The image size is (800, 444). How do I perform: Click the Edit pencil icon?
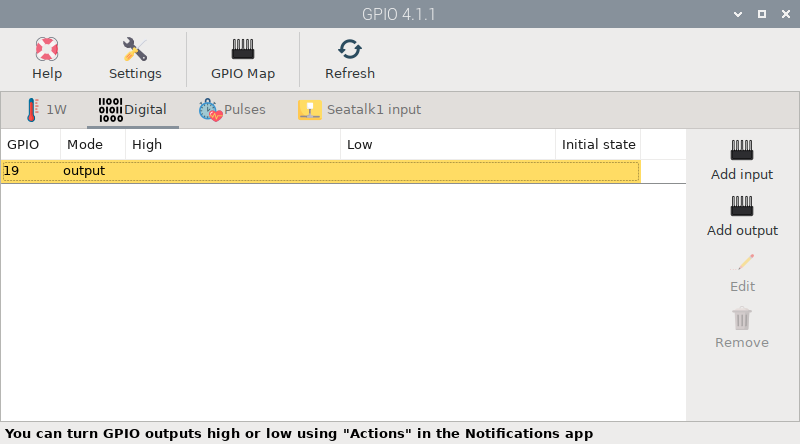(x=742, y=262)
